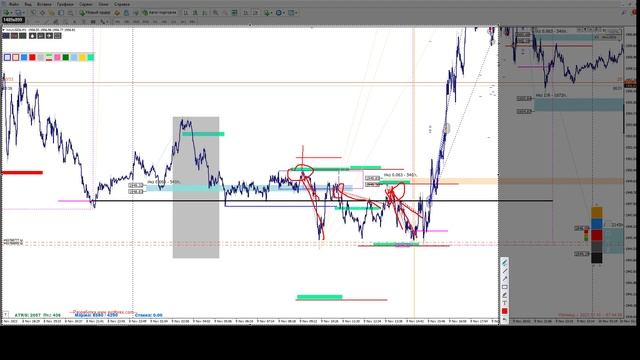640x360 pixels.
Task: Expand the templates dropdown arrow
Action: tap(296, 13)
